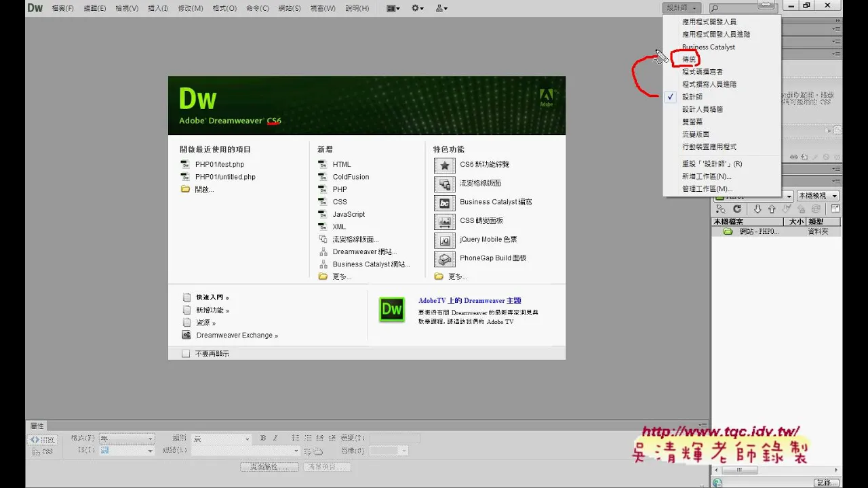The height and width of the screenshot is (488, 868).
Task: Click the 網站 - PHP0... folder row
Action: (x=776, y=232)
